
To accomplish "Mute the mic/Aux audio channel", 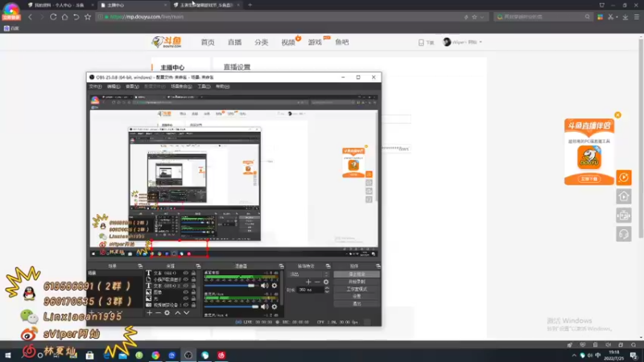I will (x=265, y=306).
